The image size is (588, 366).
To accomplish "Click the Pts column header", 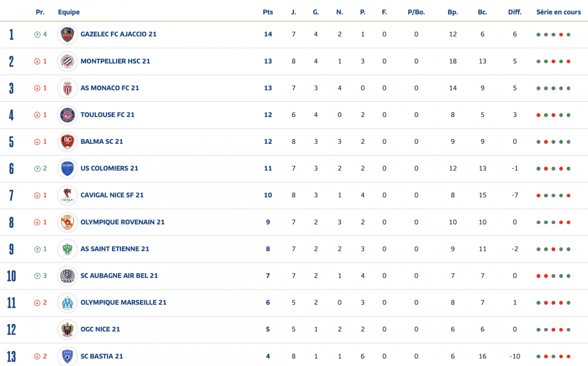I will click(x=268, y=12).
